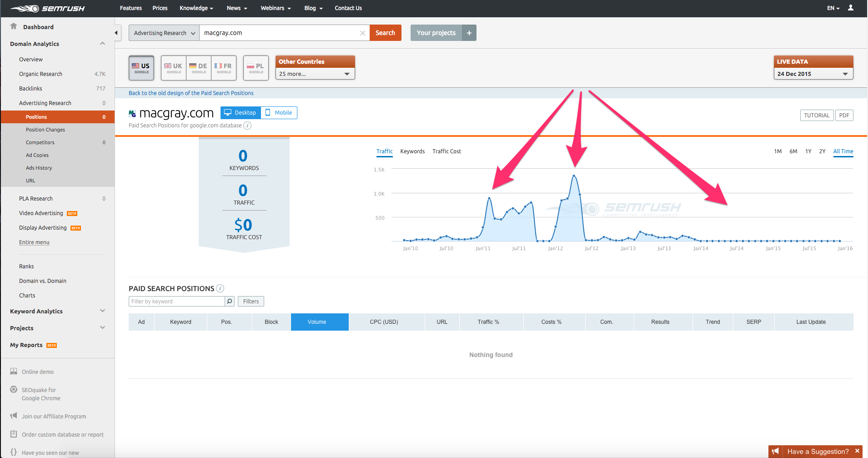Click the orange Search button
Viewport: 868px width, 458px height.
click(385, 33)
